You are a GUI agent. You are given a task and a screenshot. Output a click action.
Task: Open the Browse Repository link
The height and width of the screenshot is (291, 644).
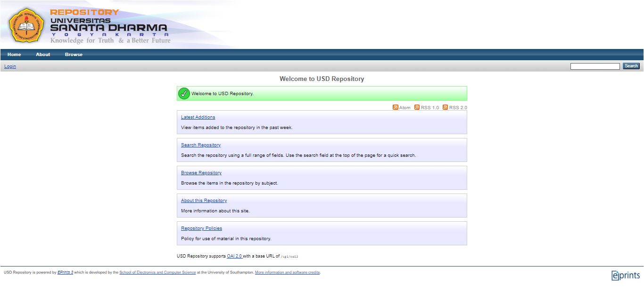point(201,173)
